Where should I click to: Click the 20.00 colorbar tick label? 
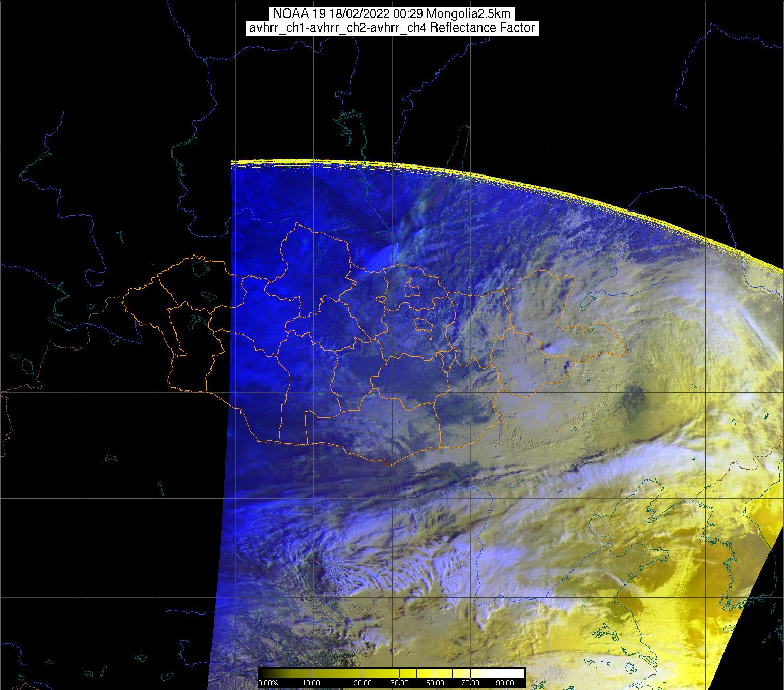coord(364,683)
